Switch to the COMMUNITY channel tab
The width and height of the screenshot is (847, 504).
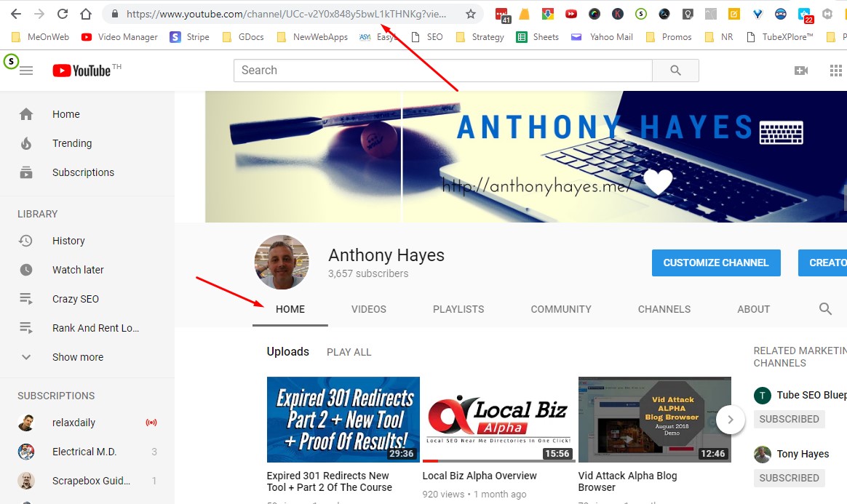click(561, 309)
